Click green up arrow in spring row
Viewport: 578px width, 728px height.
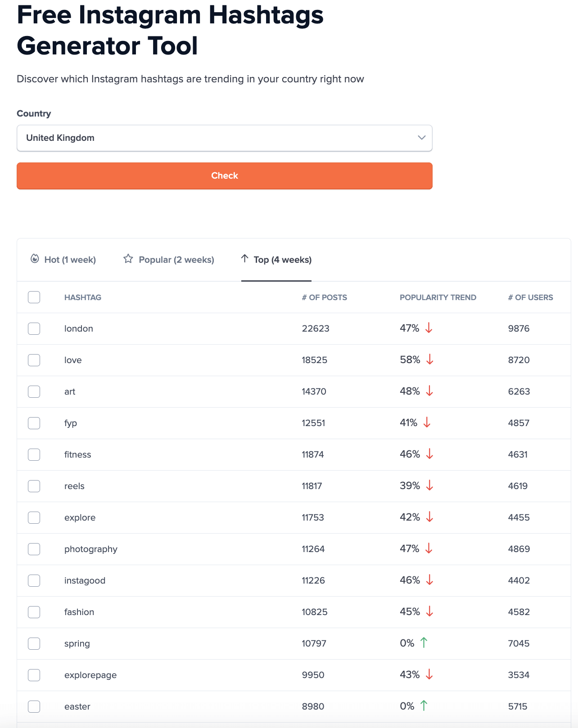(424, 643)
